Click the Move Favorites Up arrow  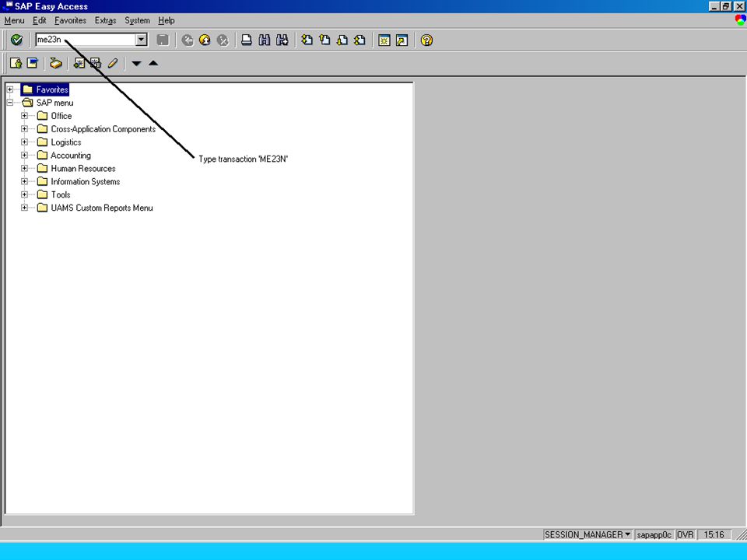coord(153,63)
